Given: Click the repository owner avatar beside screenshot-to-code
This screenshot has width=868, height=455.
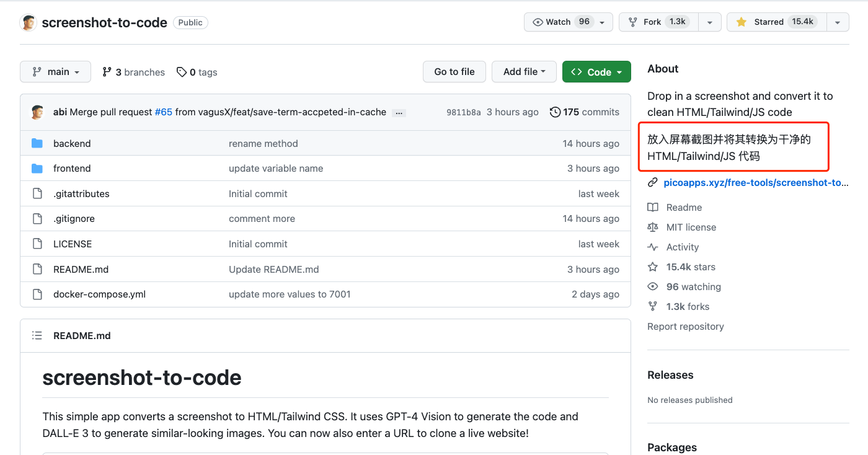Looking at the screenshot, I should [29, 22].
